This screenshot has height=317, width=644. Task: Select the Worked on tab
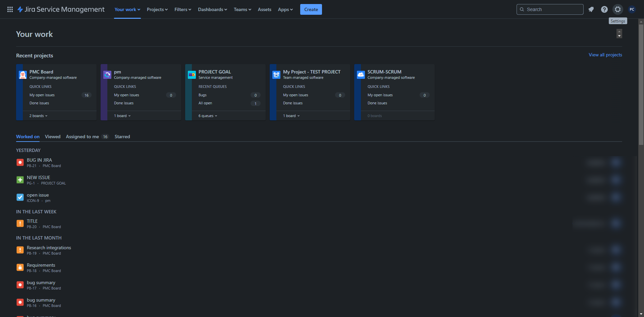(28, 137)
